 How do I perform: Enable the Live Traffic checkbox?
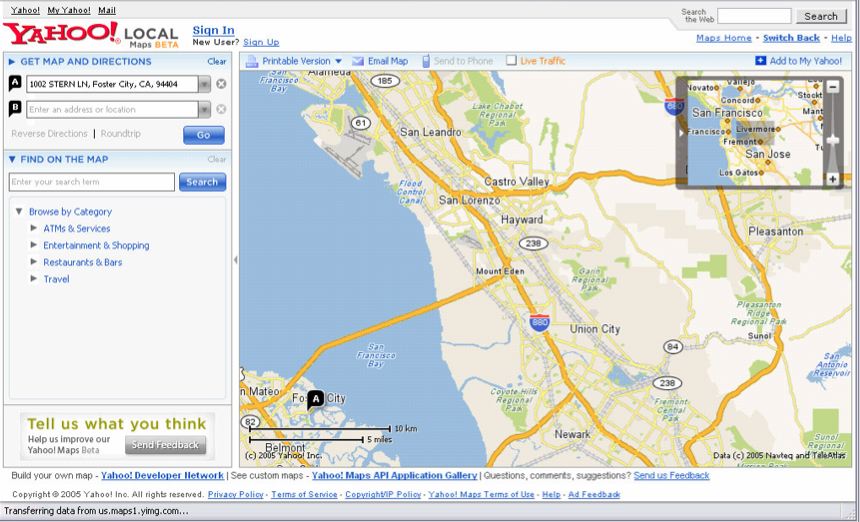click(x=511, y=60)
